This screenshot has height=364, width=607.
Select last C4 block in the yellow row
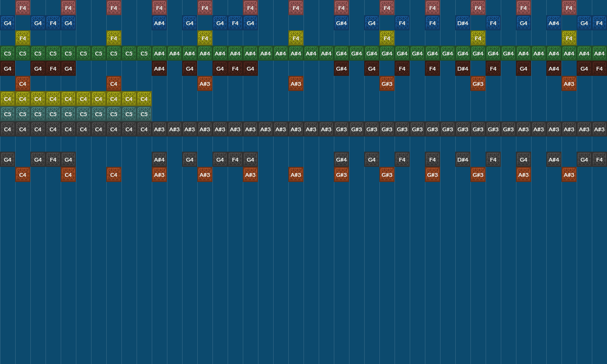[x=144, y=99]
